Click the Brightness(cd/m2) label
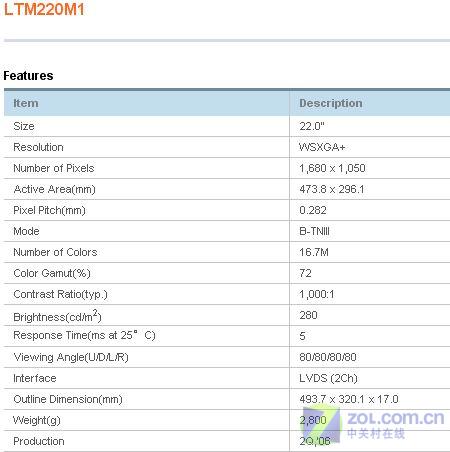450x452 pixels. point(57,316)
